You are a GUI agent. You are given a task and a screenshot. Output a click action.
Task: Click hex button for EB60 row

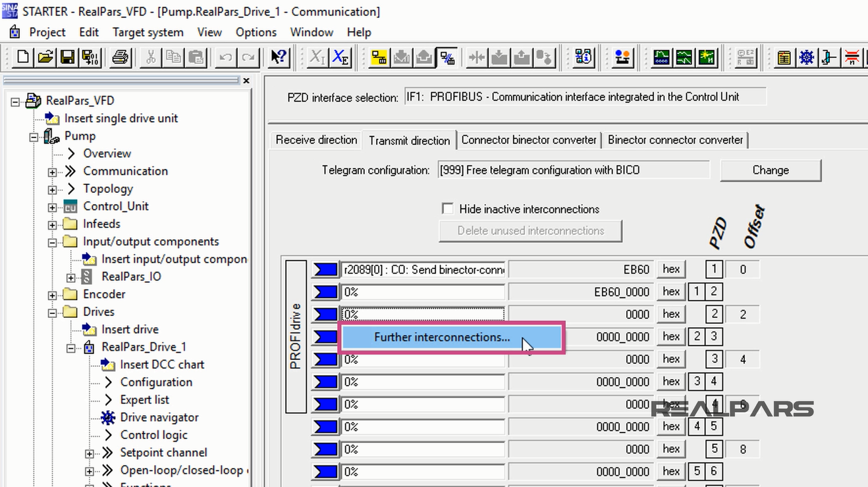pos(671,269)
